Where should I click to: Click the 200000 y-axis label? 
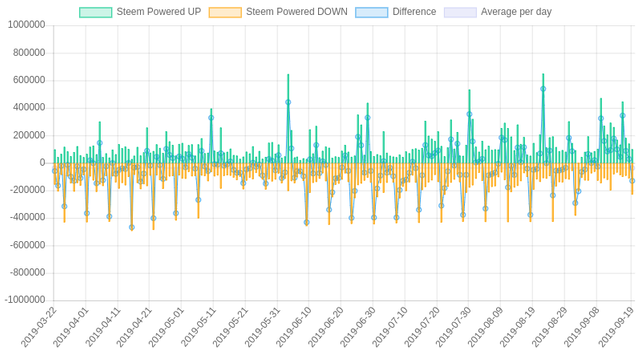point(29,135)
